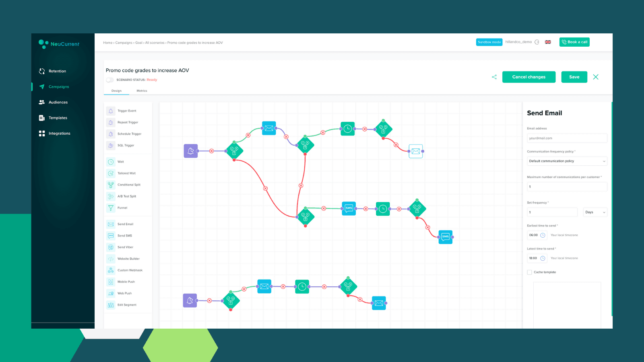The width and height of the screenshot is (644, 362).
Task: Select the Send Viber channel
Action: tap(111, 247)
